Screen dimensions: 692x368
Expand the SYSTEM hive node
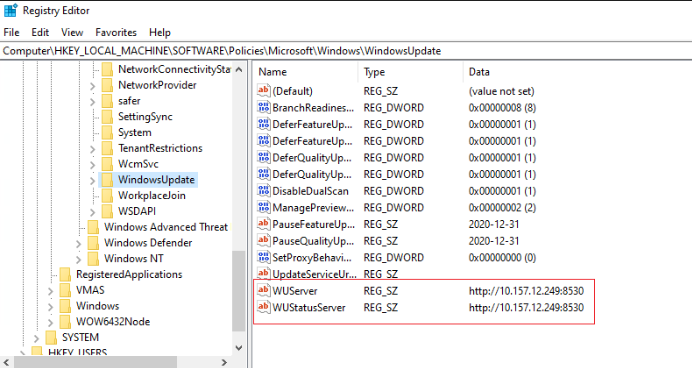pos(36,338)
